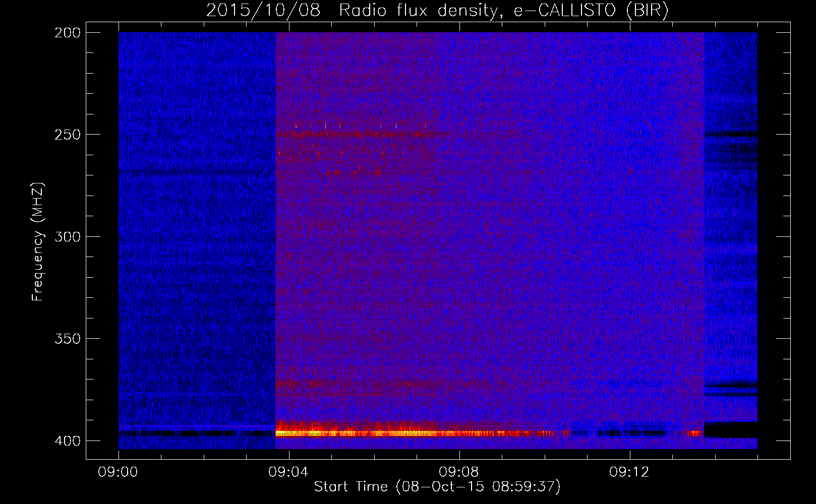The width and height of the screenshot is (816, 504).
Task: Click the 09:04 time tick label
Action: pyautogui.click(x=288, y=472)
